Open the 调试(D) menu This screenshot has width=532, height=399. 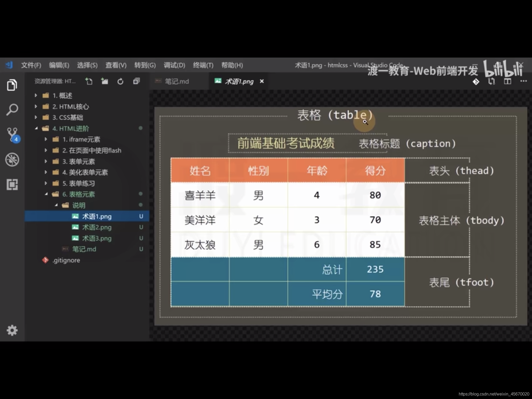pyautogui.click(x=174, y=65)
